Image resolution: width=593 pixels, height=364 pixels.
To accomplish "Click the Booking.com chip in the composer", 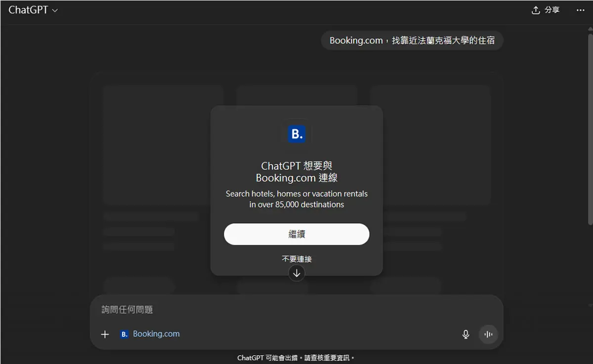I will [x=150, y=334].
